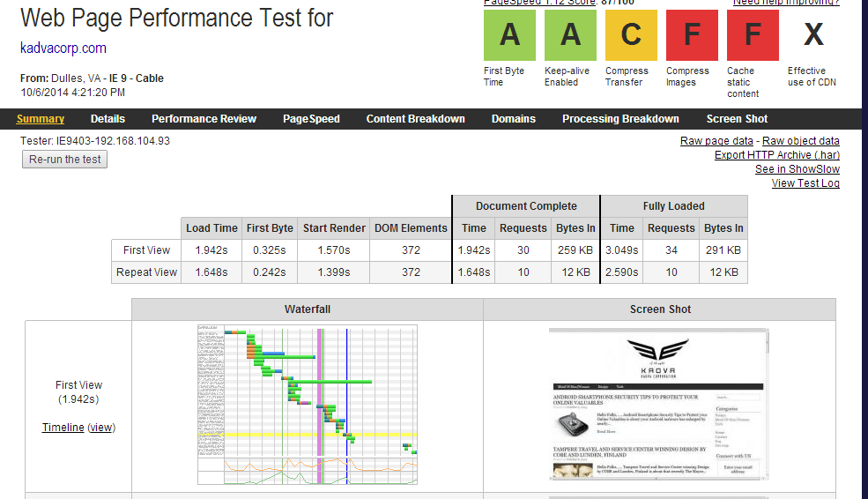This screenshot has height=499, width=868.
Task: Click the Compress Images grade F box
Action: (x=692, y=35)
